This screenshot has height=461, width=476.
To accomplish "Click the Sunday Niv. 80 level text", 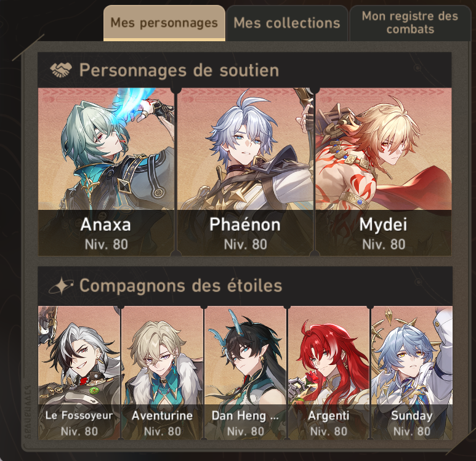I will [411, 431].
